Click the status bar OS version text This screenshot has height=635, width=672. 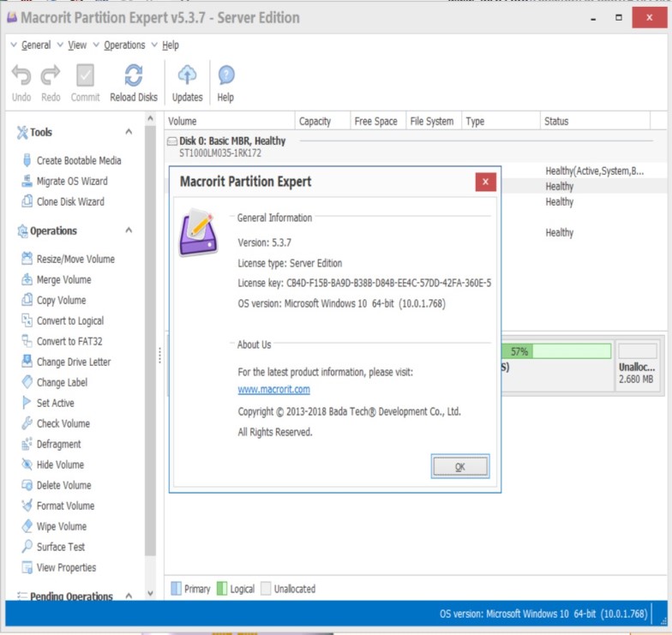(x=543, y=614)
